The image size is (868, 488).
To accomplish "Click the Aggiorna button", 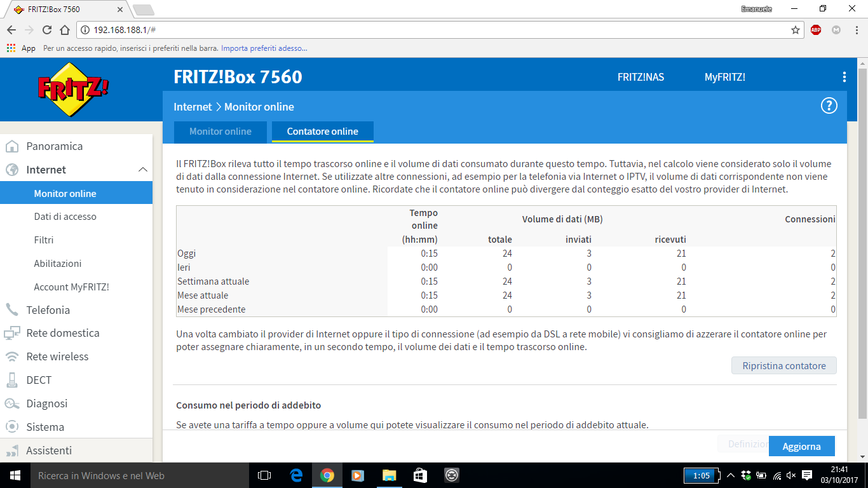I will [x=802, y=446].
